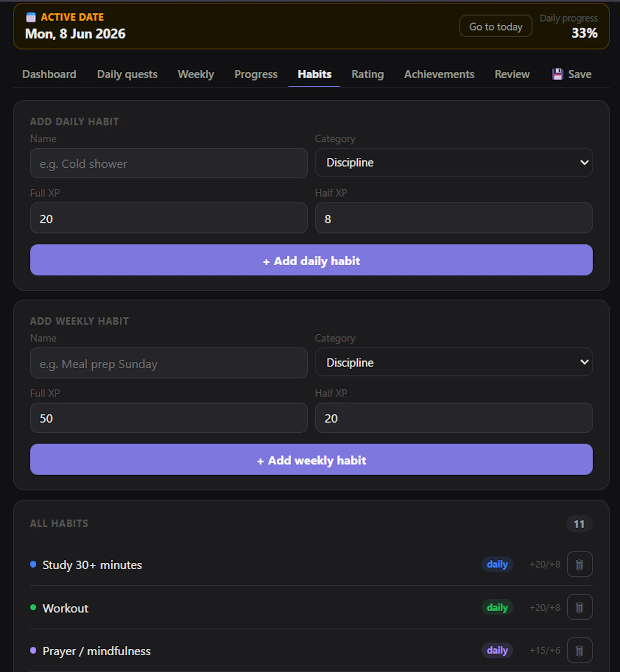Delete the Study 30+ minutes habit
The width and height of the screenshot is (620, 672).
[x=579, y=564]
